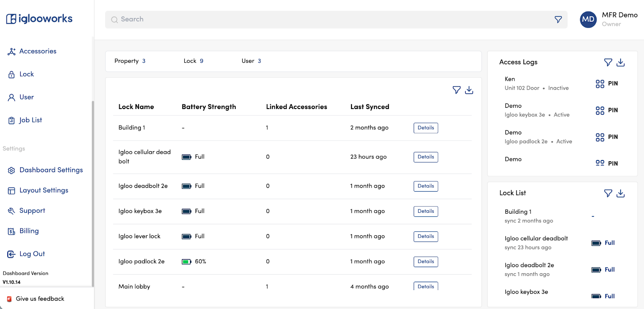Select the User tab with count 3

click(251, 61)
